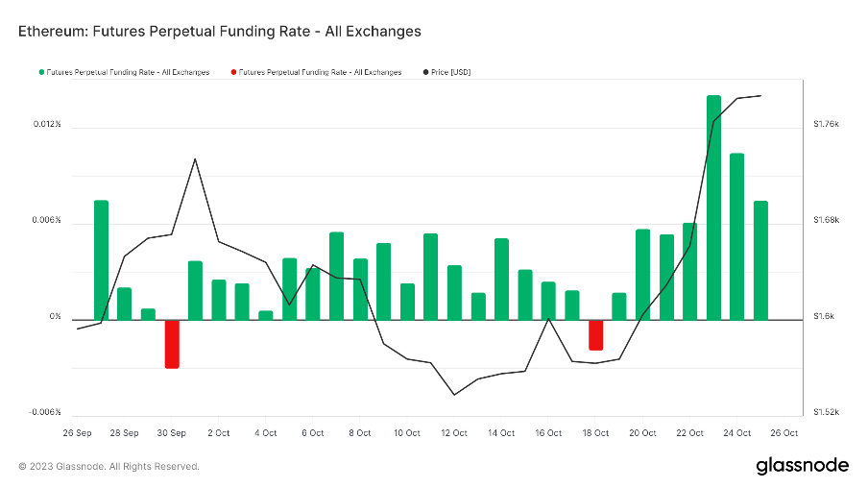Click the 0.012% left axis label

click(x=48, y=125)
